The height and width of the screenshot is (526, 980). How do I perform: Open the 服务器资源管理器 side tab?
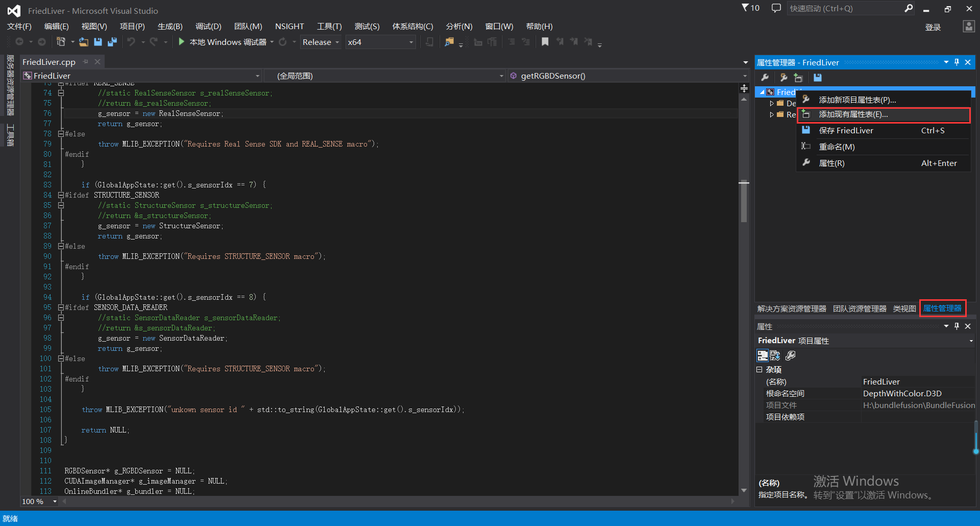tap(10, 85)
